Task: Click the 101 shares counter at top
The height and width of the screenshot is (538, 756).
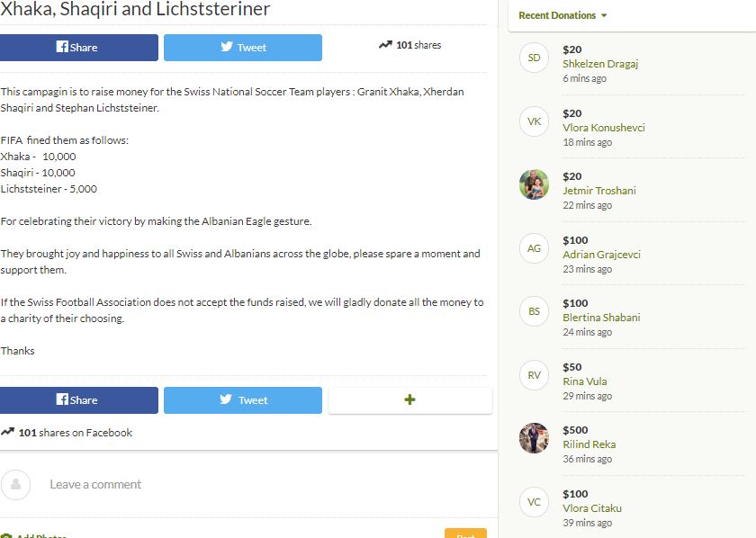Action: click(410, 45)
